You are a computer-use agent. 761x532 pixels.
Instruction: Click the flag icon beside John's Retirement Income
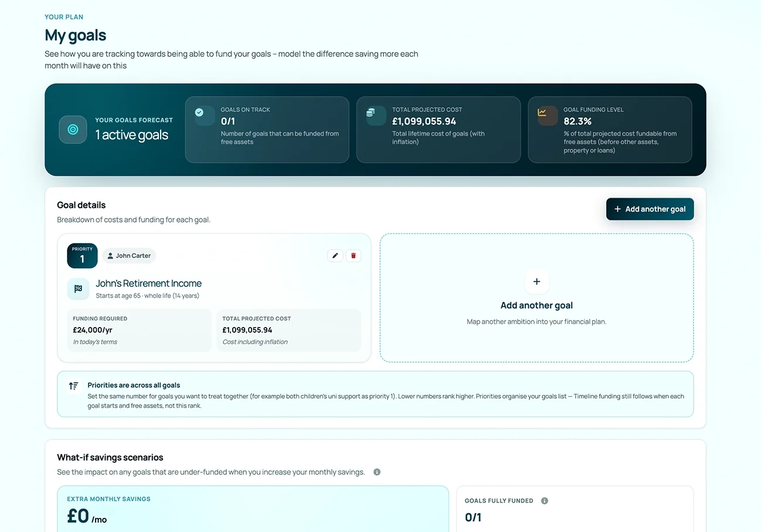[x=78, y=289]
